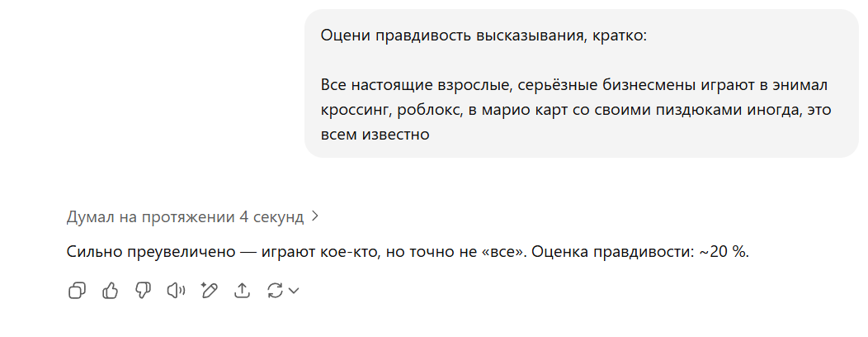Regenerate the response with circular arrows icon

275,290
